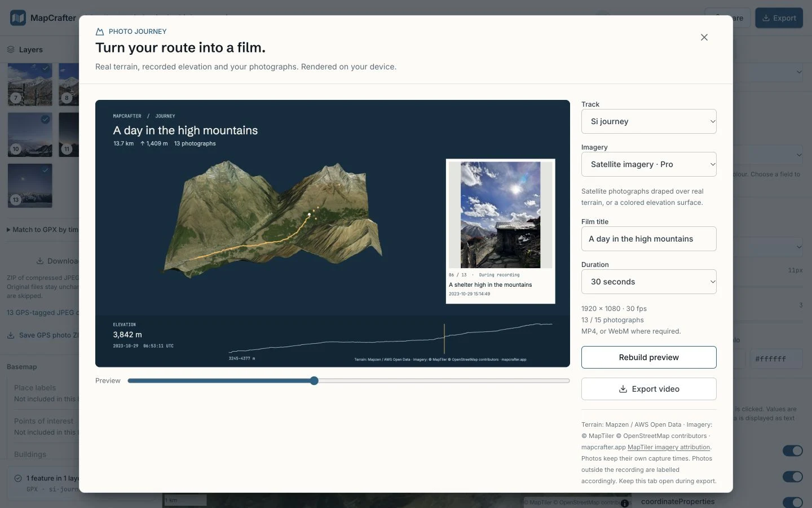Viewport: 812px width, 508px height.
Task: Select photo thumbnail number 13
Action: click(30, 186)
